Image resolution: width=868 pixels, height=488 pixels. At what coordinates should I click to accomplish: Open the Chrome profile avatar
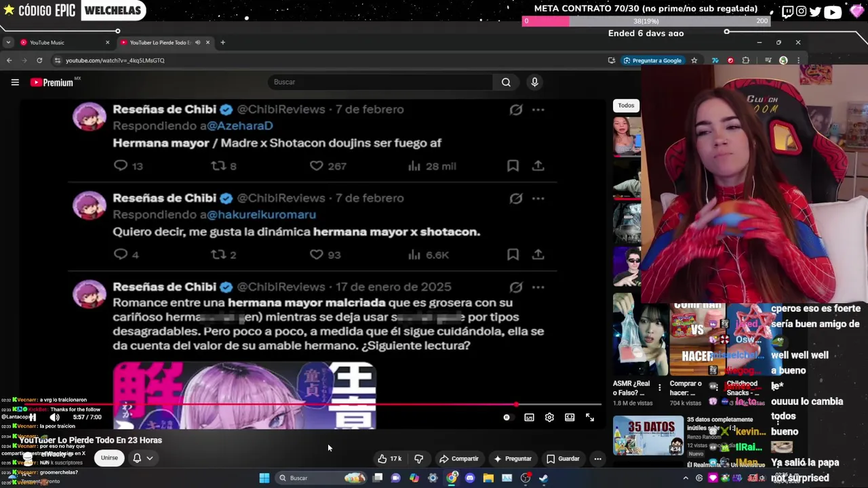point(783,60)
